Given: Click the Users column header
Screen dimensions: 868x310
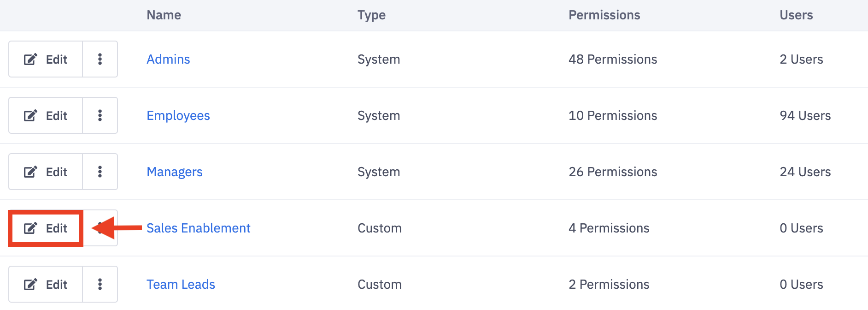Looking at the screenshot, I should click(796, 15).
